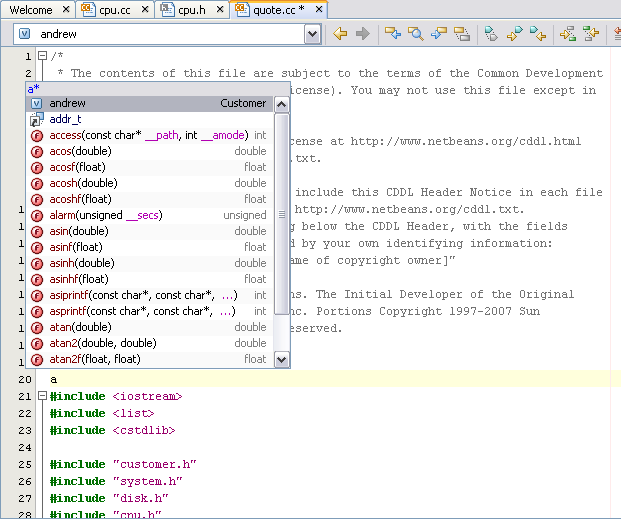The image size is (622, 523).
Task: Close the cpu.cc tab
Action: pos(145,10)
